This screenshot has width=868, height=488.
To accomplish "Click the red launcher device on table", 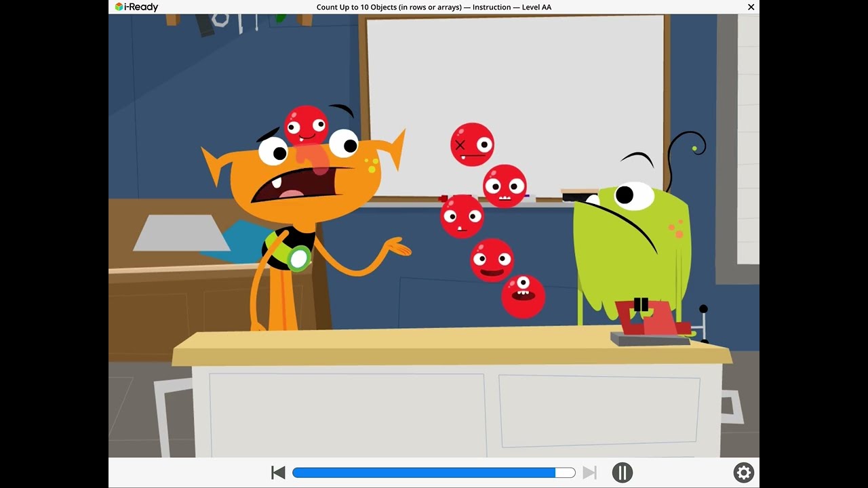I will (651, 322).
